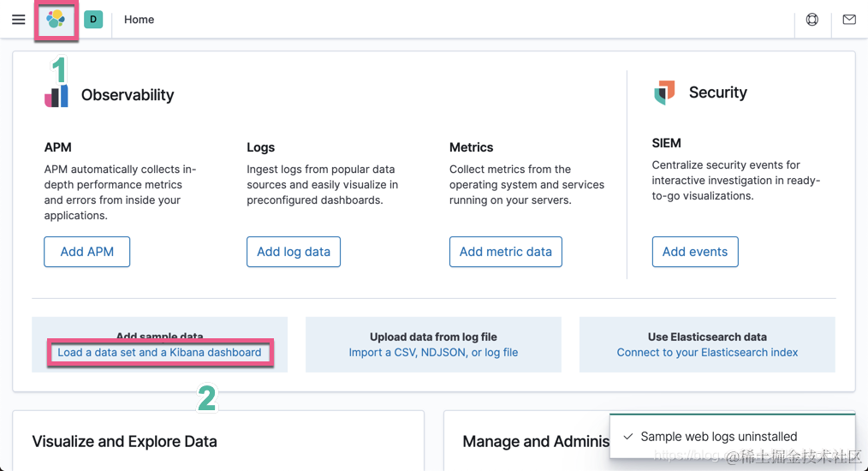Image resolution: width=868 pixels, height=471 pixels.
Task: Open the hamburger navigation menu
Action: tap(18, 20)
